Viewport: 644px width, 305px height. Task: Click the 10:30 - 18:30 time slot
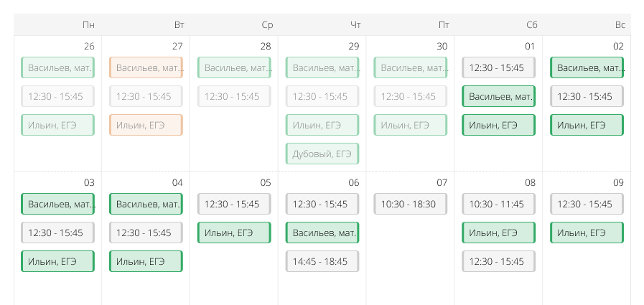coord(410,204)
